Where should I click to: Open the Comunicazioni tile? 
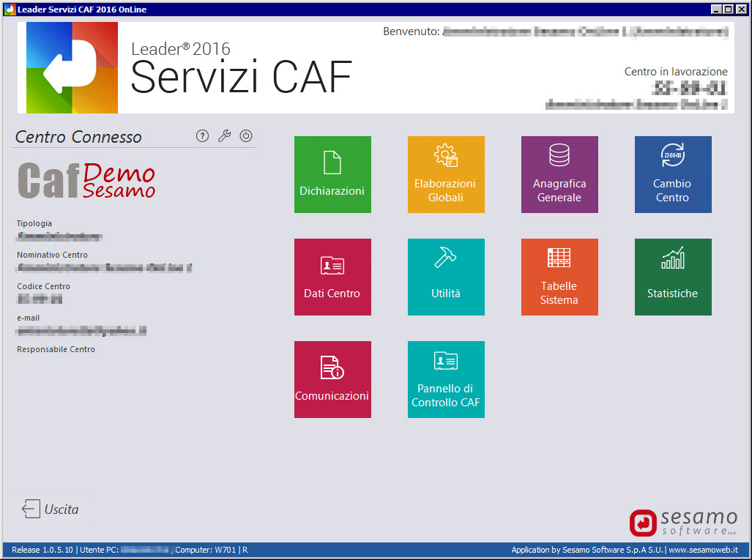(x=332, y=379)
